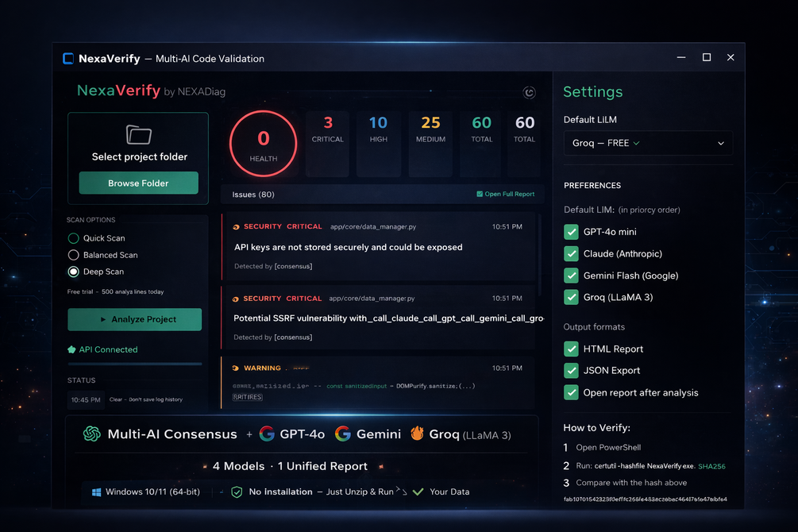
Task: Maximize the NexaVerify window
Action: pos(707,57)
